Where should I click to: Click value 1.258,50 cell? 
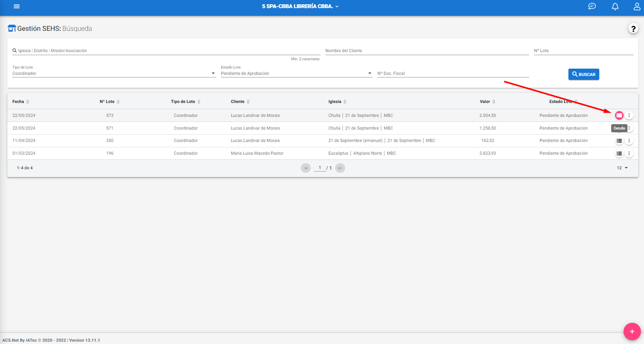coord(487,128)
